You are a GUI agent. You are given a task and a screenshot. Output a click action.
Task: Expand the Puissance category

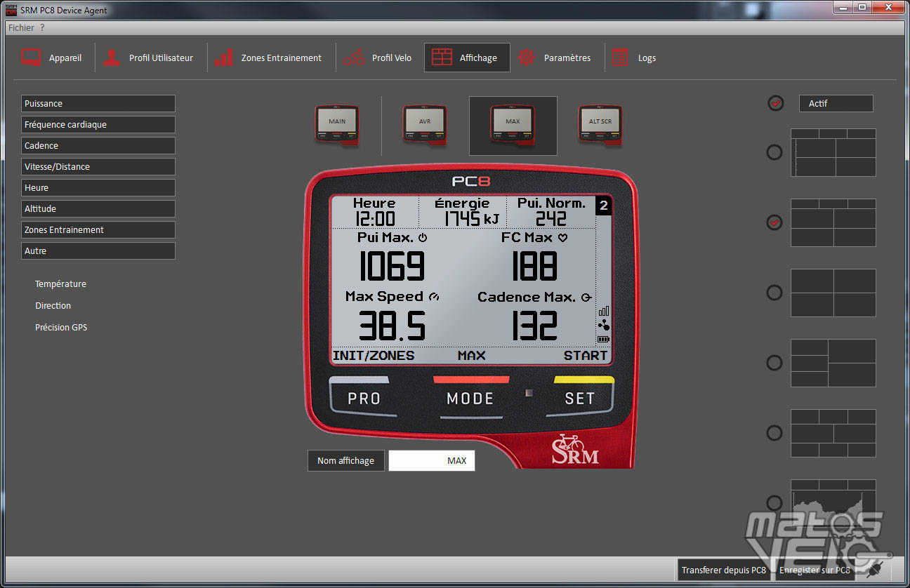[98, 103]
